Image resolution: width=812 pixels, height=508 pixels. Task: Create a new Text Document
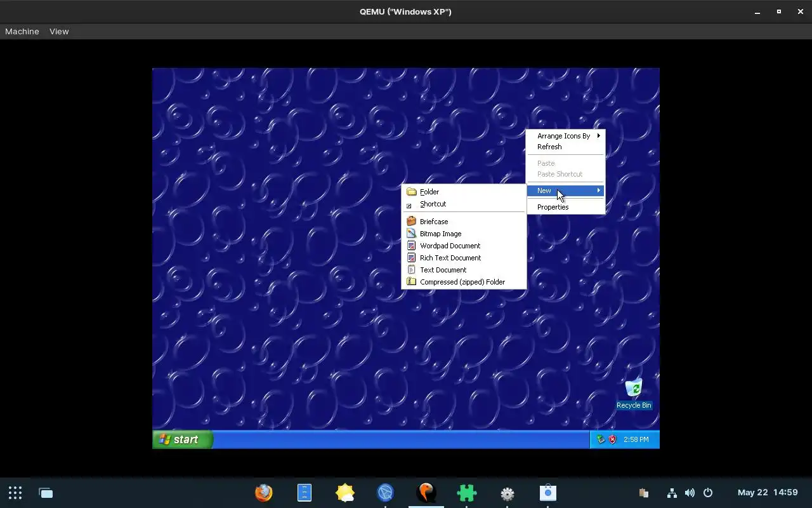[464, 270]
